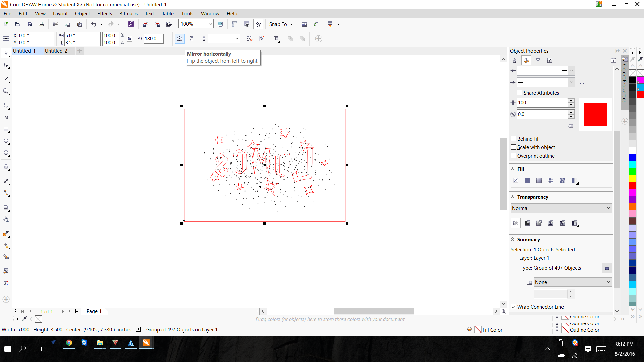Select the Text tool in toolbox
The height and width of the screenshot is (362, 644).
[x=6, y=167]
